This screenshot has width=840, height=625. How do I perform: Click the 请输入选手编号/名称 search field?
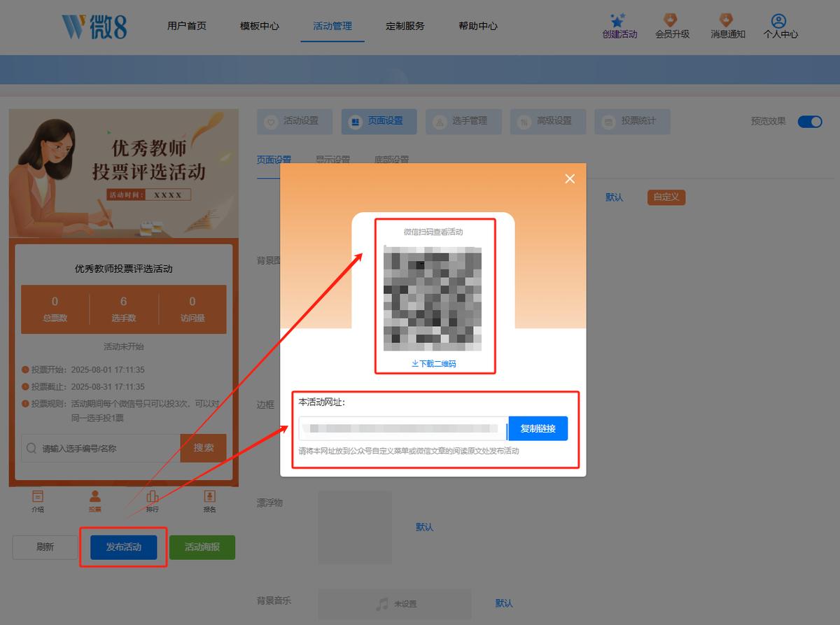click(x=101, y=448)
